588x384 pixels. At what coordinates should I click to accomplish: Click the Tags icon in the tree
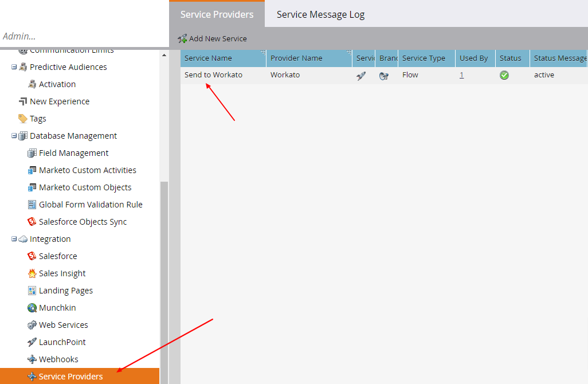23,119
